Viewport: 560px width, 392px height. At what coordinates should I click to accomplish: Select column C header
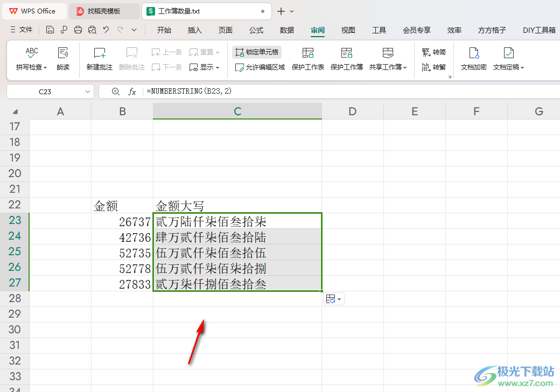click(237, 111)
